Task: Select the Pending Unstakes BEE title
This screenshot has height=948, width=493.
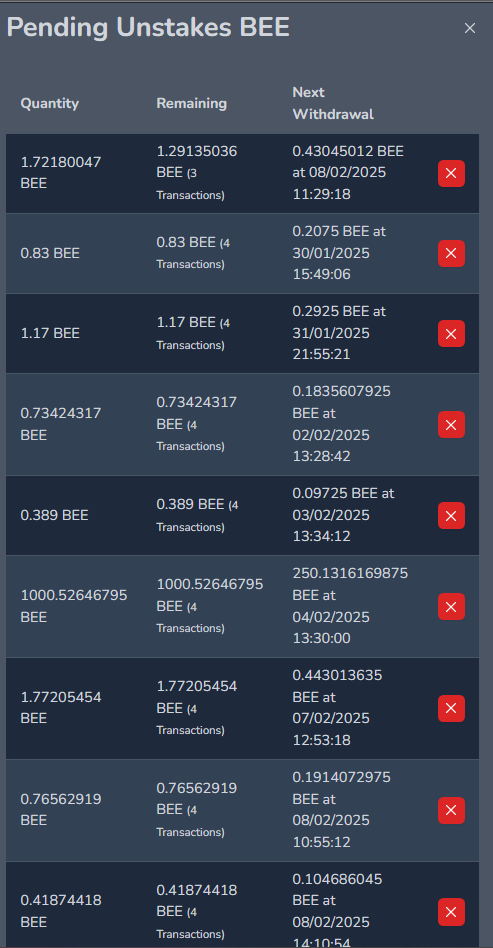Action: click(x=148, y=28)
